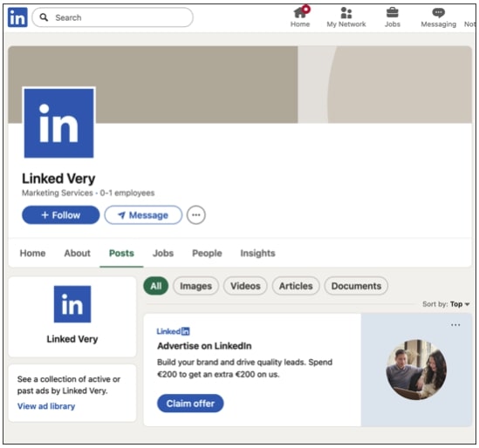This screenshot has height=448, width=479.
Task: Click the ad's circular photo
Action: tap(416, 370)
